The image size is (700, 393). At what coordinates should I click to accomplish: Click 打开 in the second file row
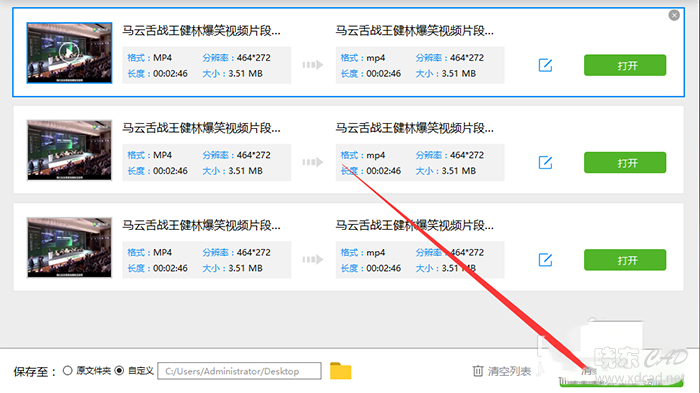click(x=625, y=163)
